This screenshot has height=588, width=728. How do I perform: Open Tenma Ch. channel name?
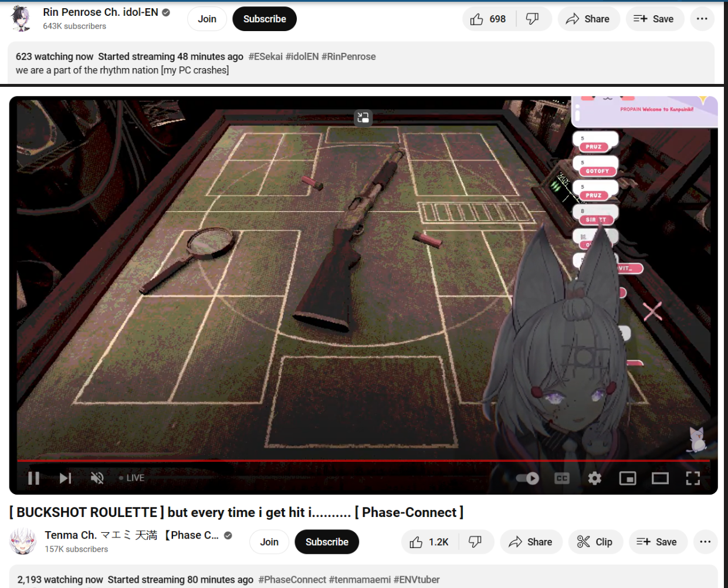pos(132,535)
